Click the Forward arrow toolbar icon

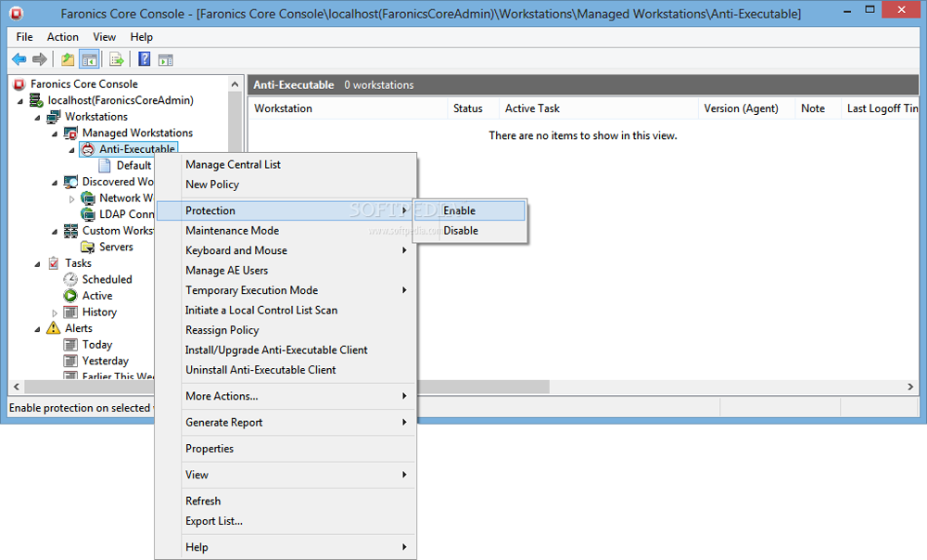click(x=40, y=59)
